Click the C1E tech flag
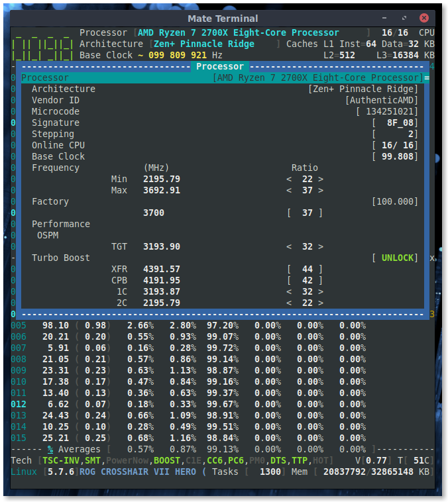The width and height of the screenshot is (448, 502). click(194, 461)
